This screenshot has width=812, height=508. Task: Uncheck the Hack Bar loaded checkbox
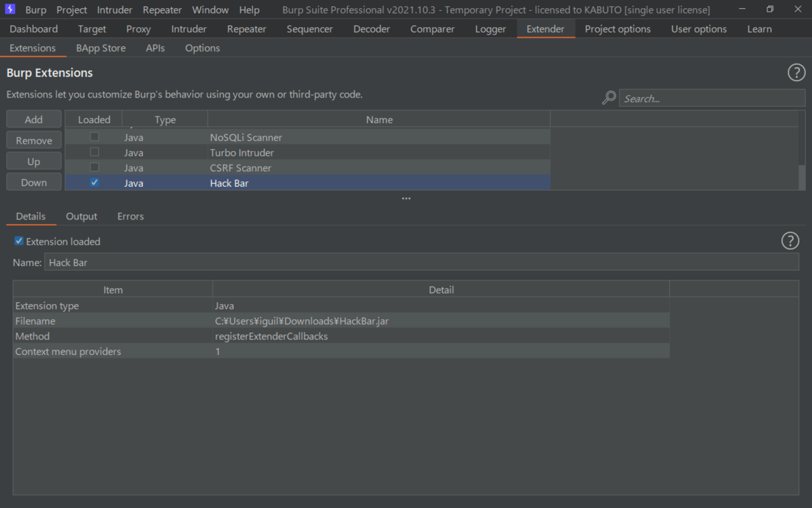click(94, 183)
